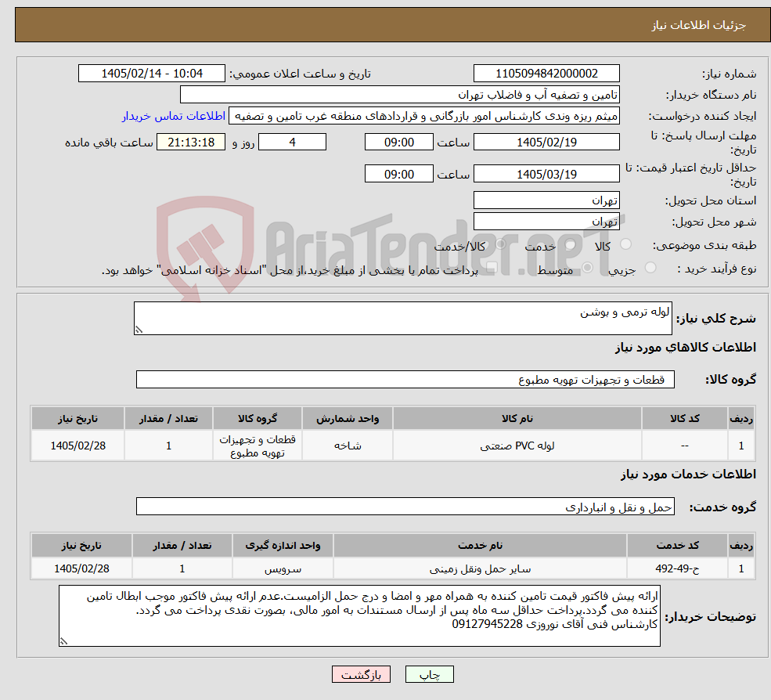The height and width of the screenshot is (700, 771).
Task: Click goods table header نام کالا
Action: point(517,419)
